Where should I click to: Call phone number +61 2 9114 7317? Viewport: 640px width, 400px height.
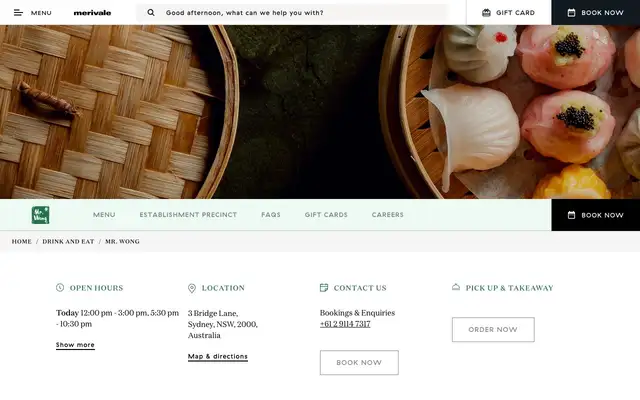[345, 324]
